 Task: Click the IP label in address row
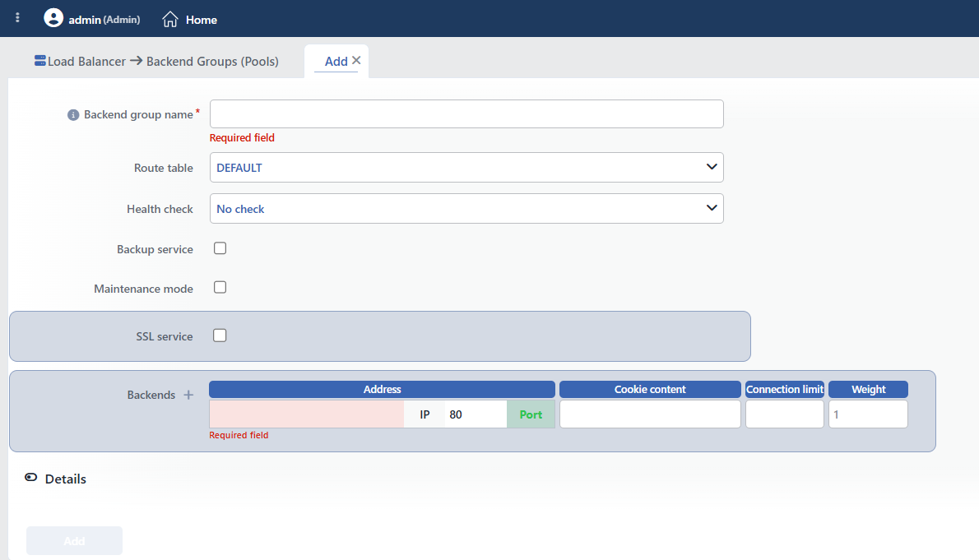[425, 414]
